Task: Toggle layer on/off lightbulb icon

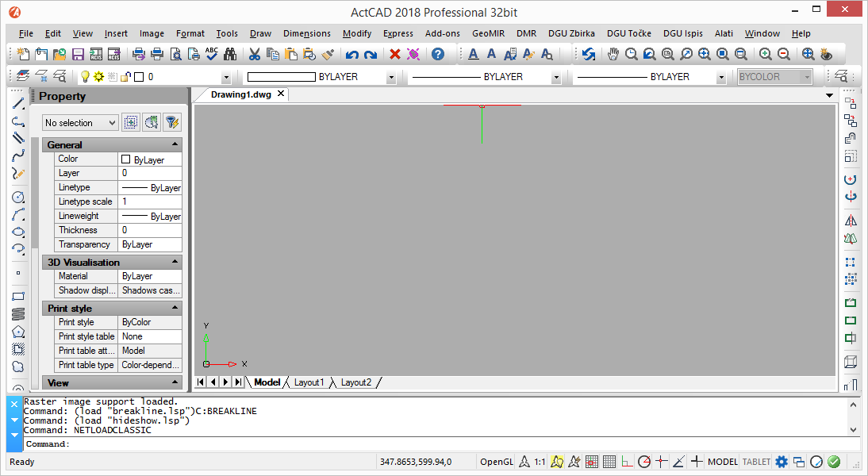Action: coord(85,76)
